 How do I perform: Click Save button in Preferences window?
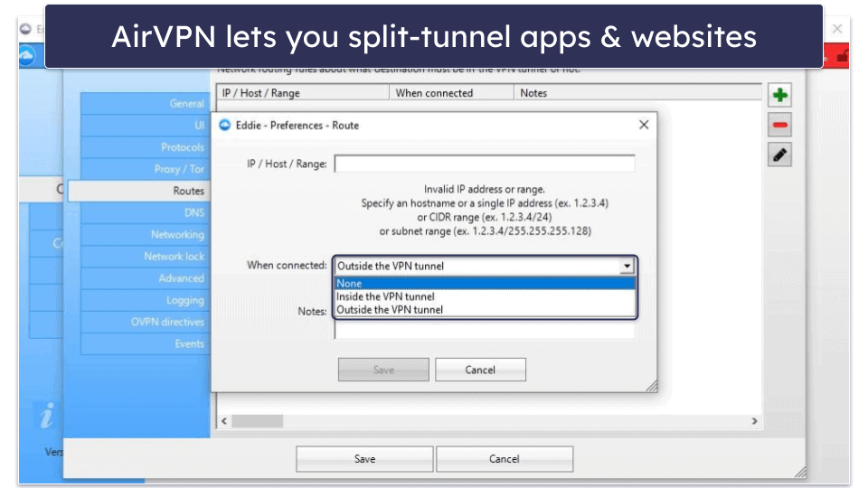(x=364, y=459)
